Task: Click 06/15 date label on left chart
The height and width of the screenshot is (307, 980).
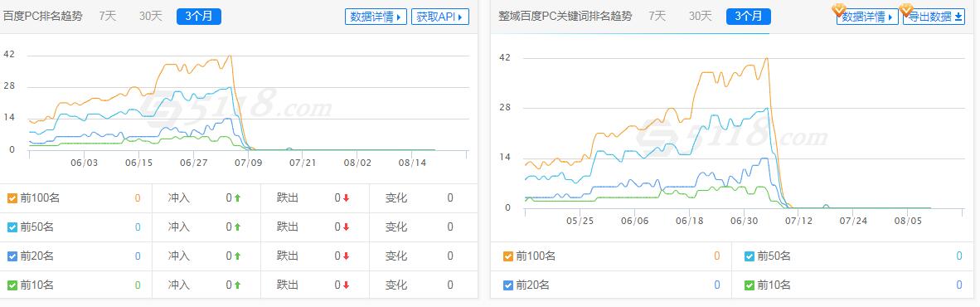Action: pos(138,163)
